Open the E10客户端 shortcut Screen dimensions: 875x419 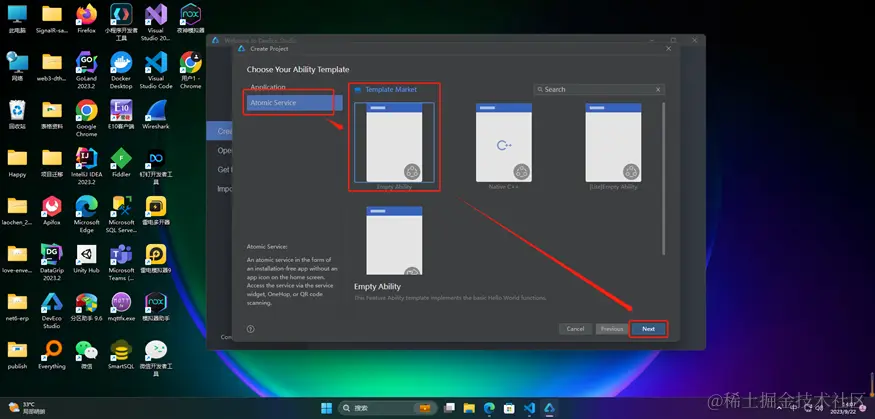click(x=121, y=114)
